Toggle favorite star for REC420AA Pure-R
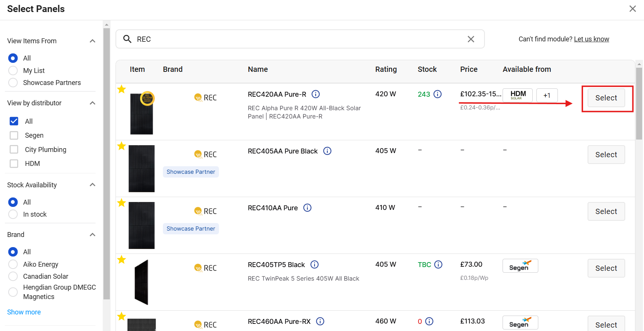Screen dimensions: 644x331 [x=122, y=89]
